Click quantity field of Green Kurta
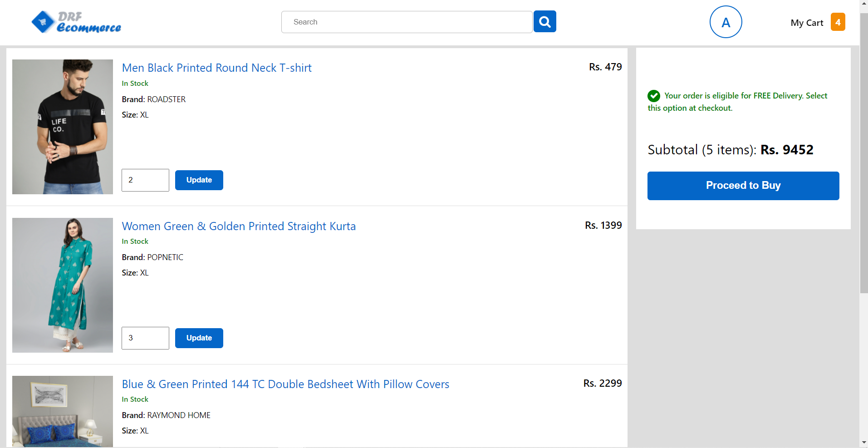Viewport: 868px width, 448px height. [145, 338]
